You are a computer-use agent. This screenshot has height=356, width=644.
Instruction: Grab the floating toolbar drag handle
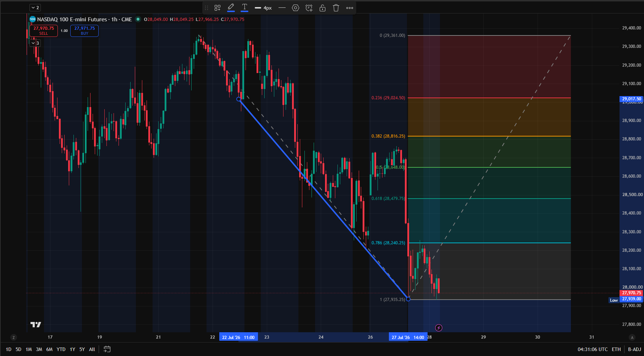[207, 8]
